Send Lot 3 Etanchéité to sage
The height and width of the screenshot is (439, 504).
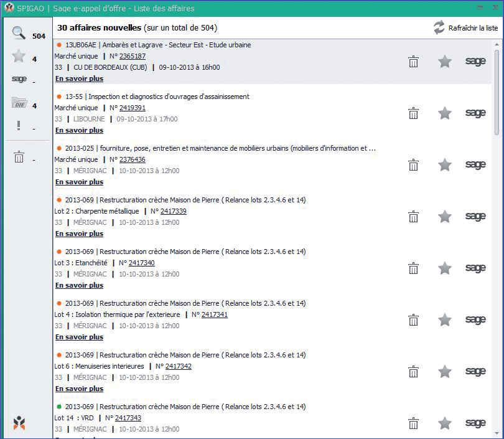pos(475,268)
